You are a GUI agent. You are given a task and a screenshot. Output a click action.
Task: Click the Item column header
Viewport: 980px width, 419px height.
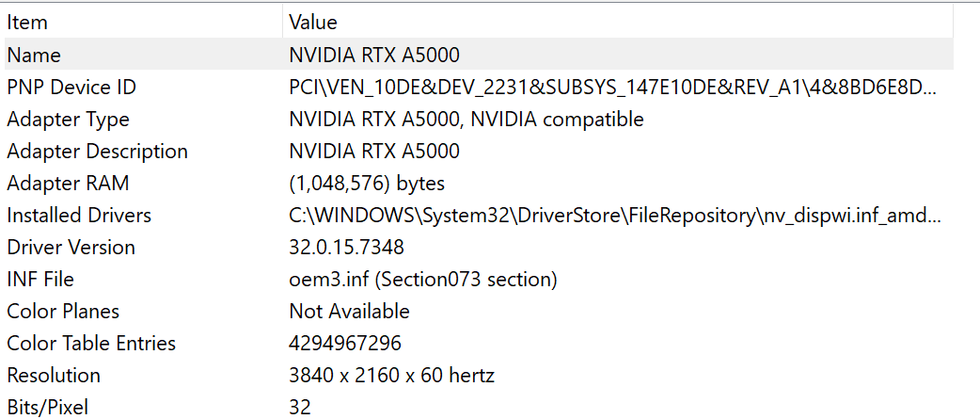(x=27, y=22)
